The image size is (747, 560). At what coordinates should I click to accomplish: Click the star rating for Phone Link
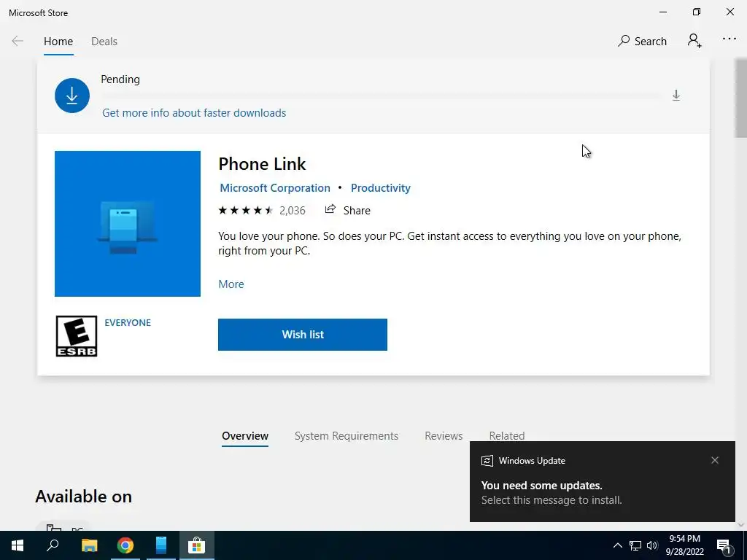(245, 210)
